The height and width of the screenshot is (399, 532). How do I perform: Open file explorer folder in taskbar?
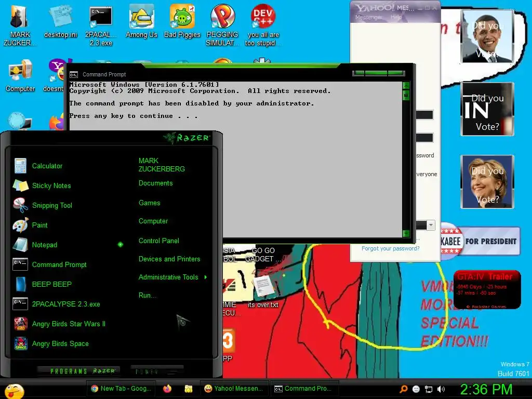[188, 389]
